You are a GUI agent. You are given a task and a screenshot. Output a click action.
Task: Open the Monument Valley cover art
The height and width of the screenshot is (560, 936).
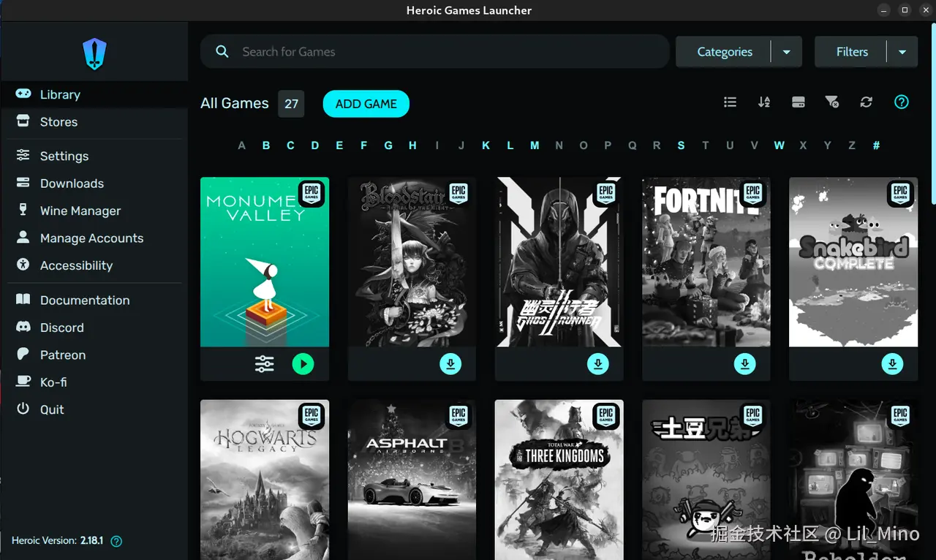coord(265,262)
